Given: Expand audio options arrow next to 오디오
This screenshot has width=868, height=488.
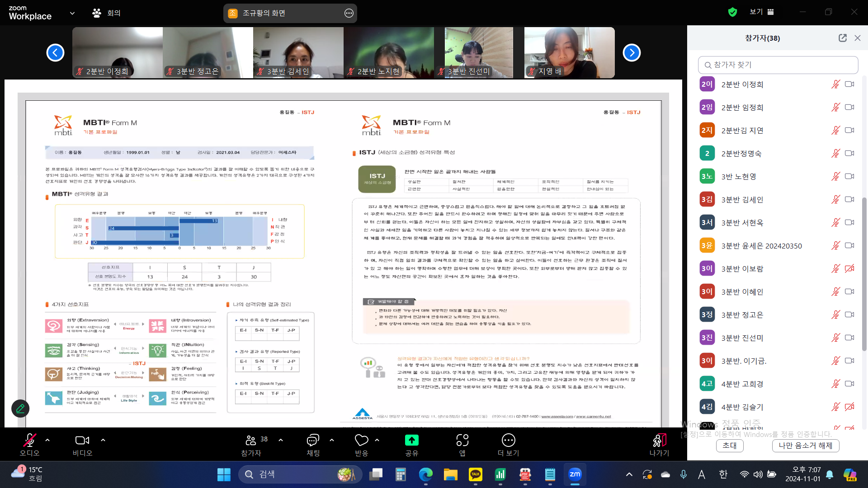Looking at the screenshot, I should click(47, 440).
